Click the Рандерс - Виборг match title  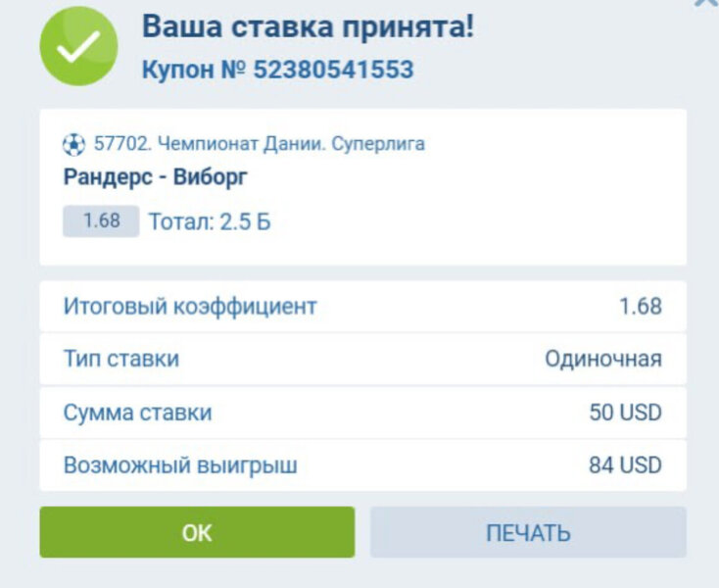156,177
